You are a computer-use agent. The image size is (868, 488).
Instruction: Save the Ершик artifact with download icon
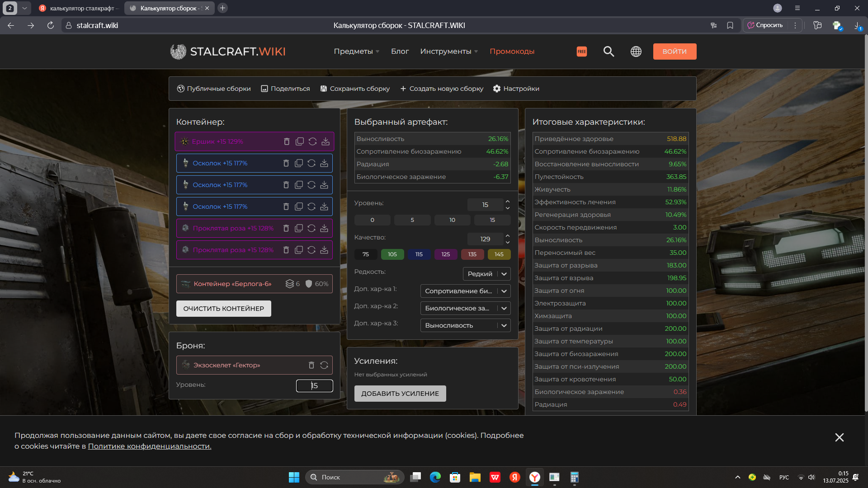coord(325,141)
